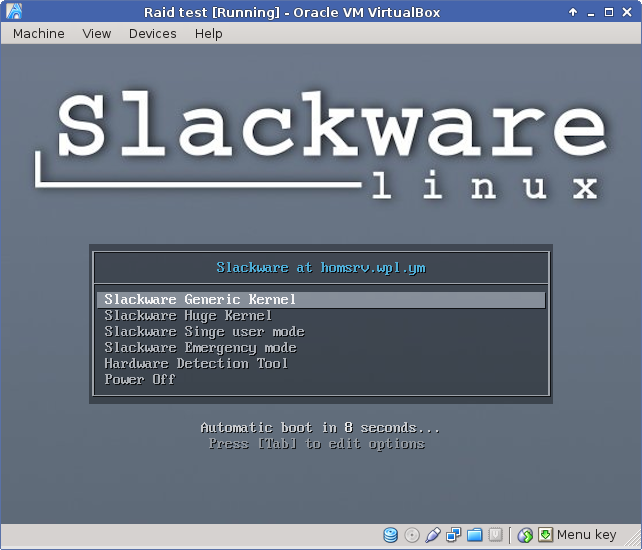
Task: Choose Slackware Singe user mode entry
Action: tap(321, 332)
